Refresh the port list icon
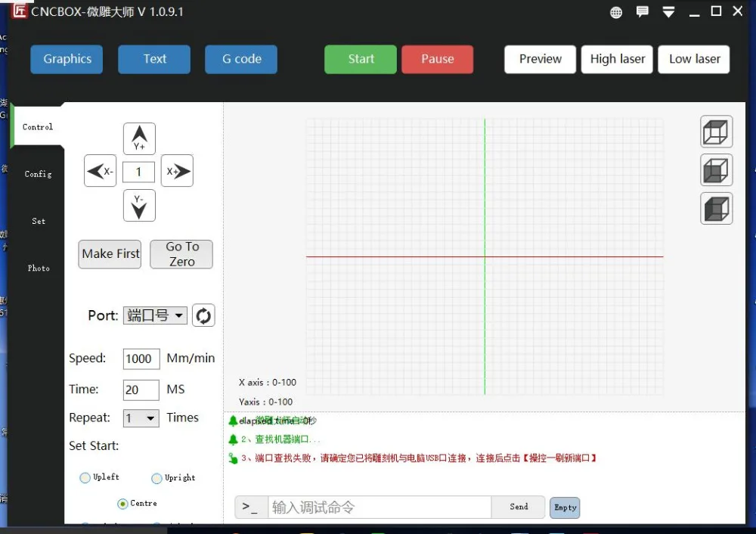 pyautogui.click(x=203, y=315)
